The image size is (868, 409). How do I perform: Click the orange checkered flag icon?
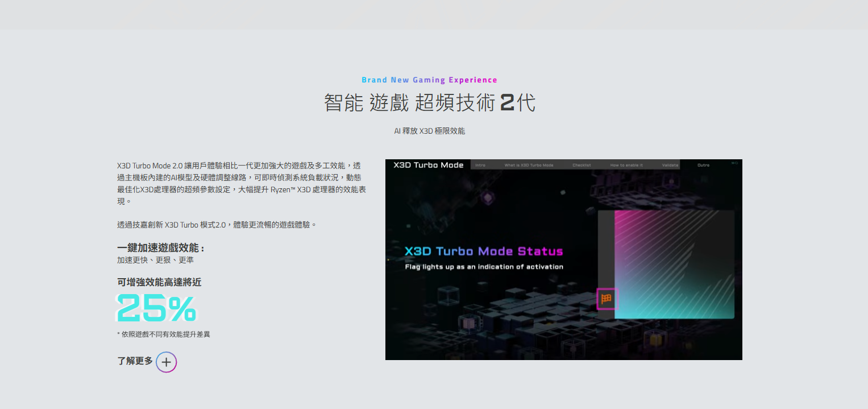click(x=606, y=299)
